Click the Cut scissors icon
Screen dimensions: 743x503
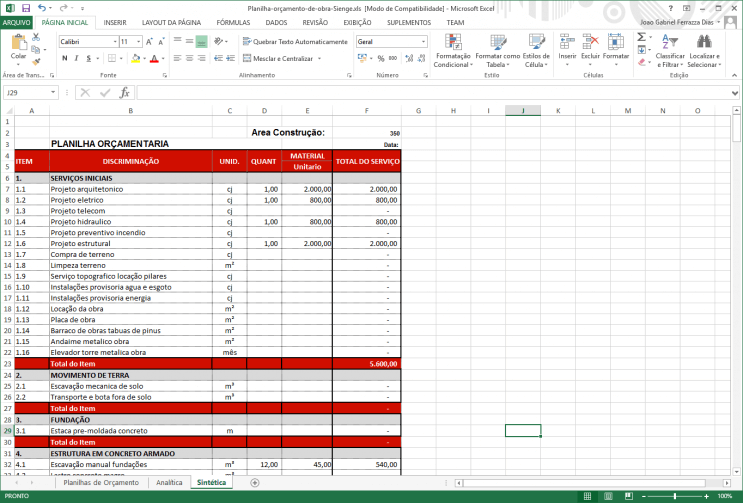click(x=37, y=36)
